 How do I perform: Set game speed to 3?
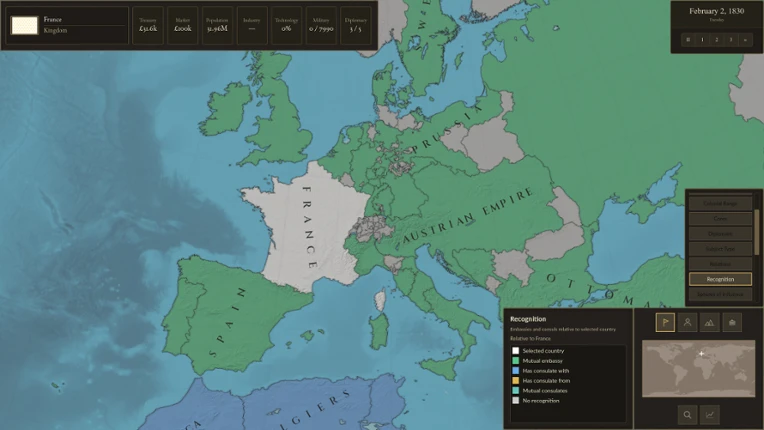pyautogui.click(x=731, y=40)
